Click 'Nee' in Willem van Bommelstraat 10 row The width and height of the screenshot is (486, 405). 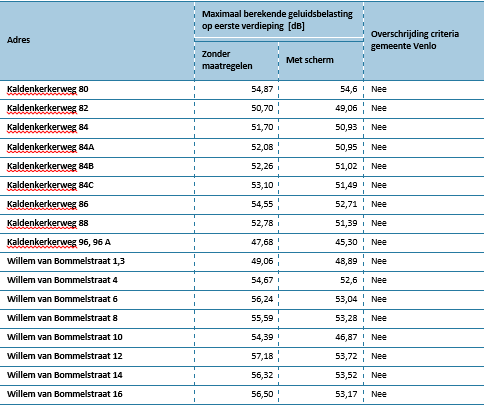click(x=379, y=337)
